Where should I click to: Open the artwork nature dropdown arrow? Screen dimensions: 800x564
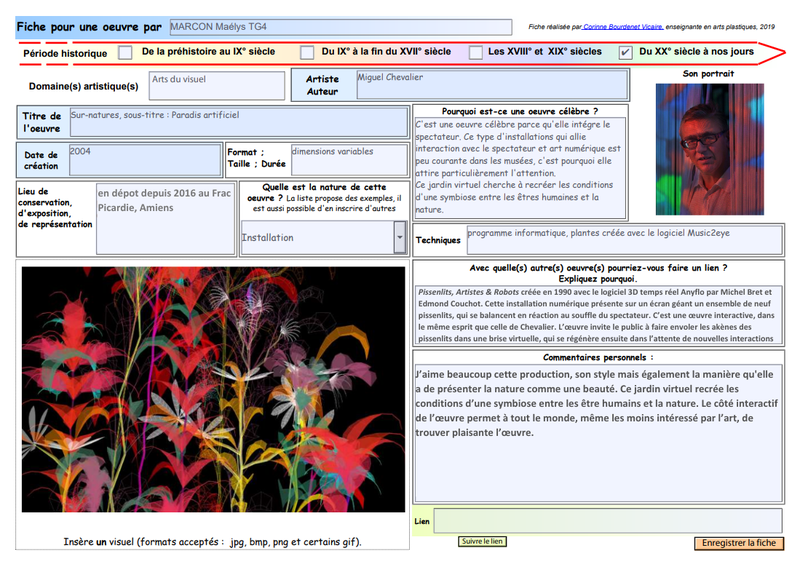(x=400, y=238)
